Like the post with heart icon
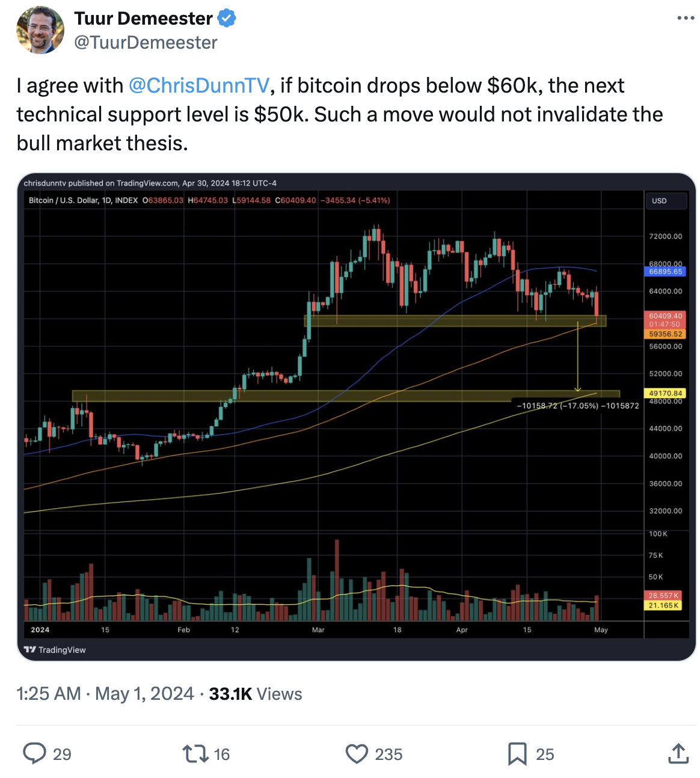Image resolution: width=700 pixels, height=778 pixels. 357,753
